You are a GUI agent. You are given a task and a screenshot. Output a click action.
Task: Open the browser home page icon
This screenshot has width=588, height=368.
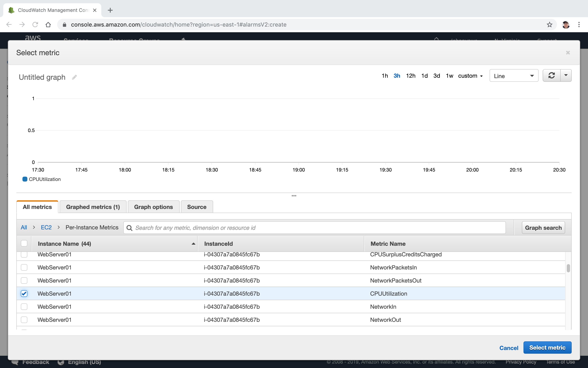(48, 25)
